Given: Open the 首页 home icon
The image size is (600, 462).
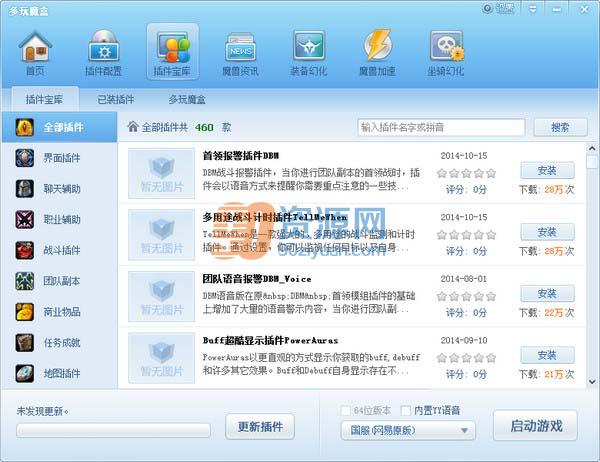Looking at the screenshot, I should [x=34, y=53].
